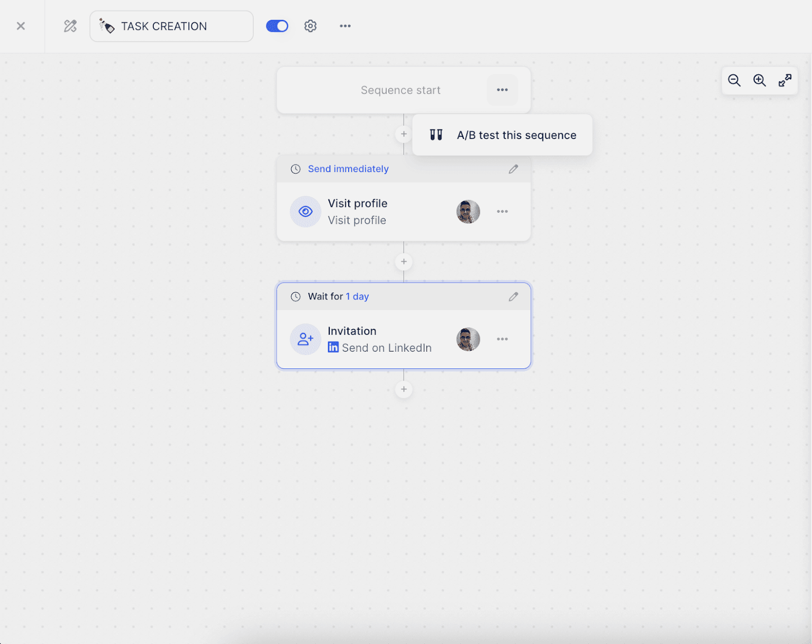Click the Send immediately link
812x644 pixels.
348,169
